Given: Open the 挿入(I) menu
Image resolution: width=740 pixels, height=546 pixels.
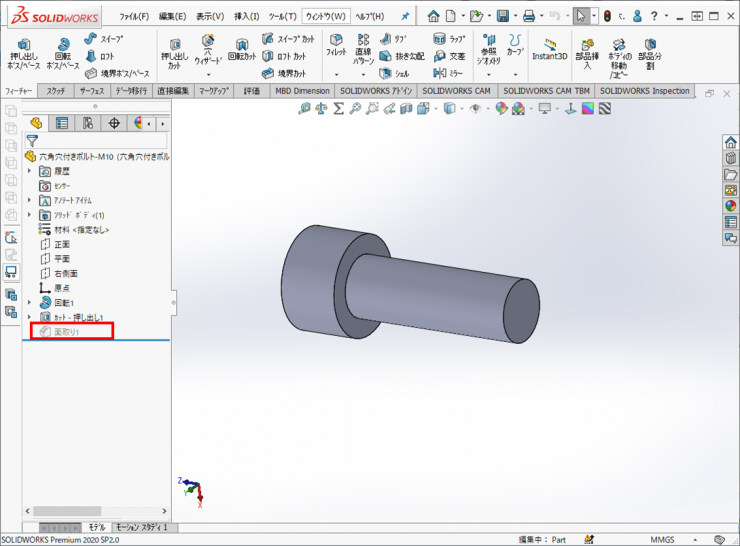Looking at the screenshot, I should click(246, 16).
